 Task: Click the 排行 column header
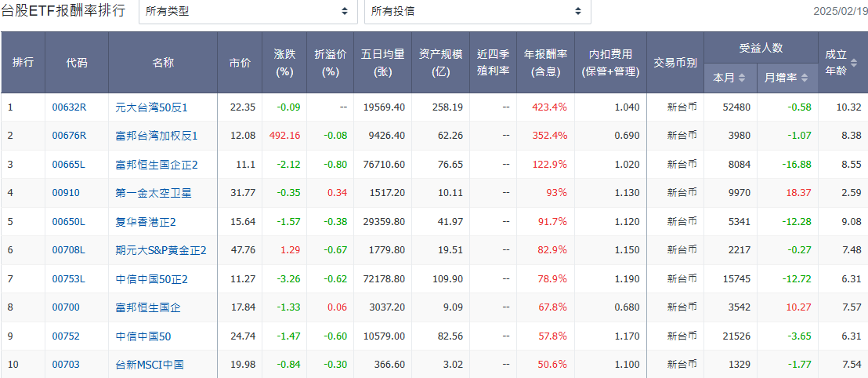24,63
